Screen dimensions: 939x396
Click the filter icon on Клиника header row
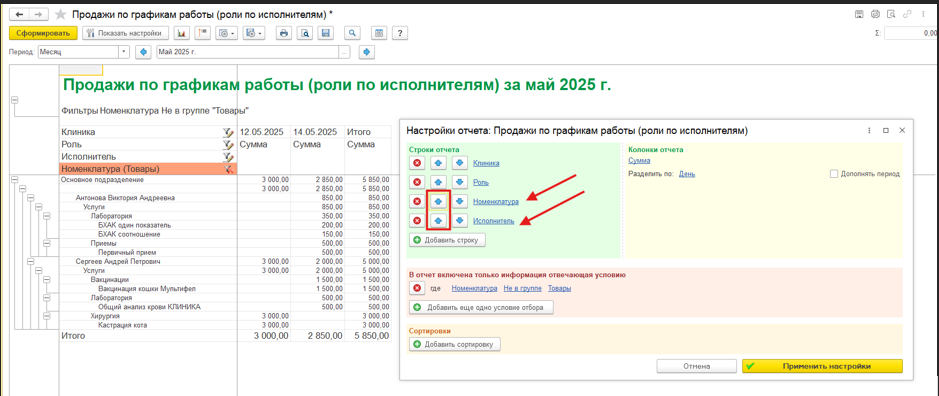[x=227, y=132]
